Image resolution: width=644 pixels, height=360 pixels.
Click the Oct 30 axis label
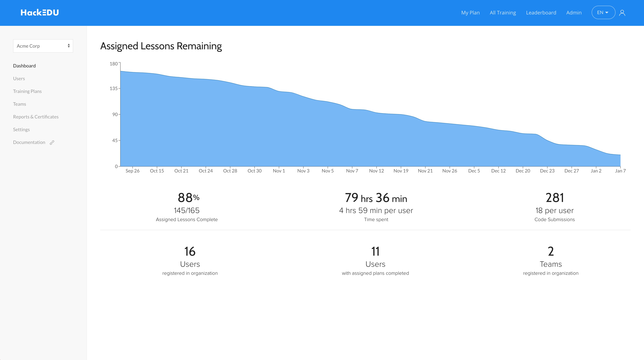click(x=255, y=171)
